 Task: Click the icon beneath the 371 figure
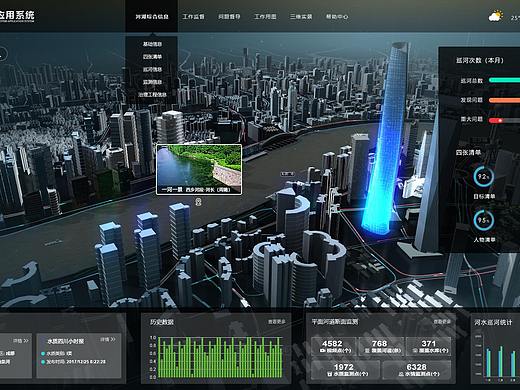pos(415,351)
